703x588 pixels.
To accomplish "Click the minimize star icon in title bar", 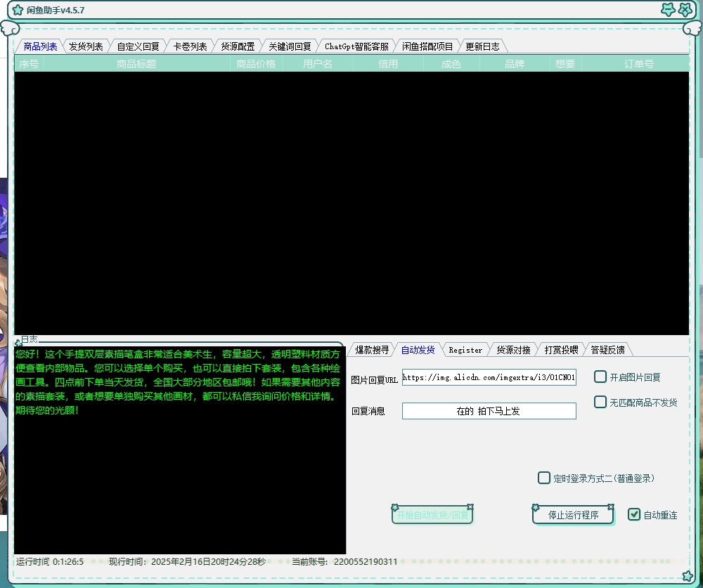I will point(668,9).
